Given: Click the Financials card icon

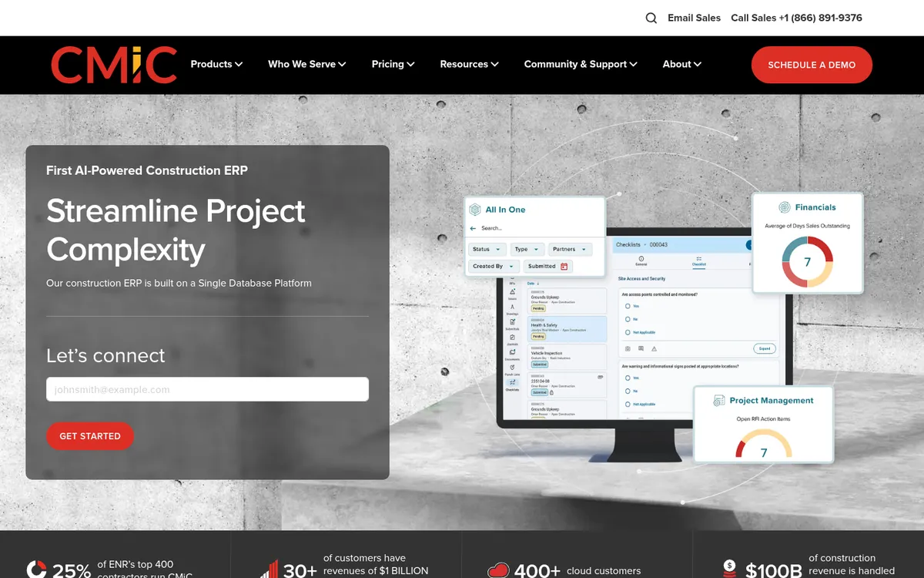Looking at the screenshot, I should point(785,207).
